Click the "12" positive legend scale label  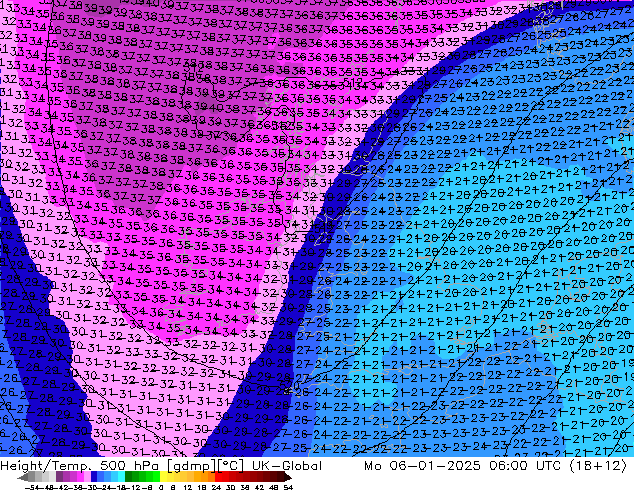[x=188, y=487]
